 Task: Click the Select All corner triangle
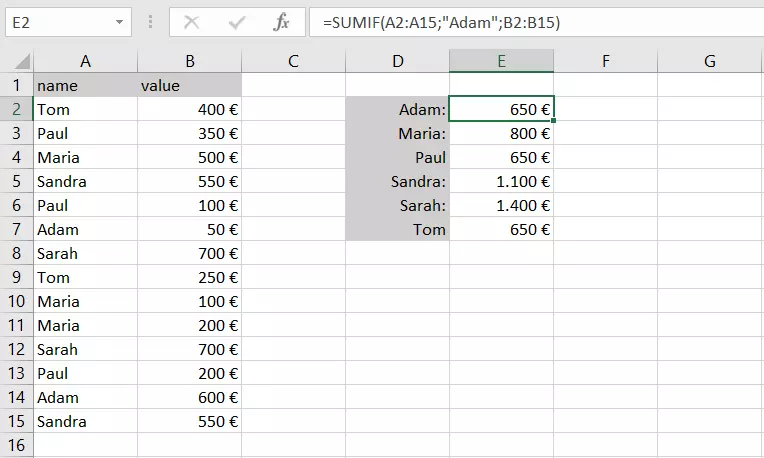click(x=17, y=61)
